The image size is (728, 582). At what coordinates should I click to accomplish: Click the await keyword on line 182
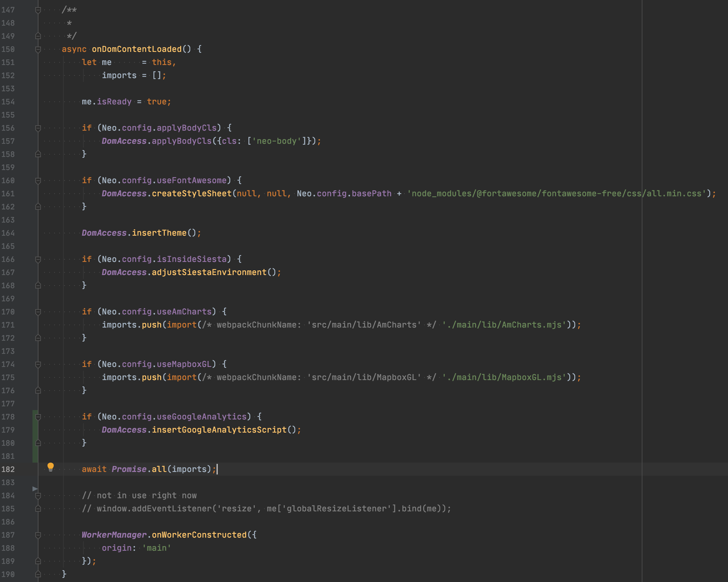coord(94,469)
